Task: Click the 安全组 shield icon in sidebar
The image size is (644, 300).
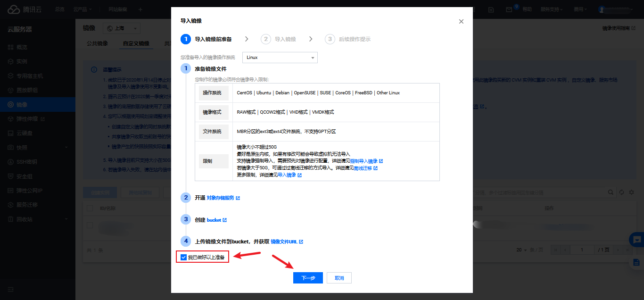Action: pyautogui.click(x=11, y=176)
